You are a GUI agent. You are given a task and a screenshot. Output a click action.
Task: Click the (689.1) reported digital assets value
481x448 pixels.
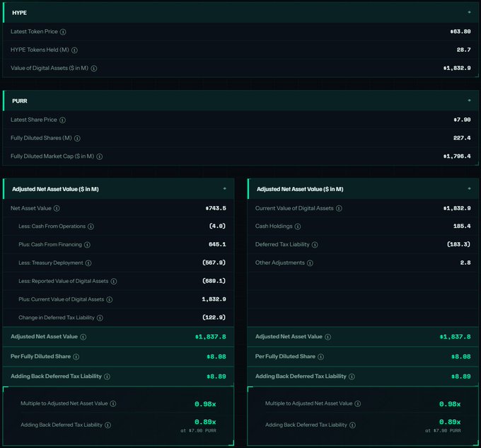[214, 281]
